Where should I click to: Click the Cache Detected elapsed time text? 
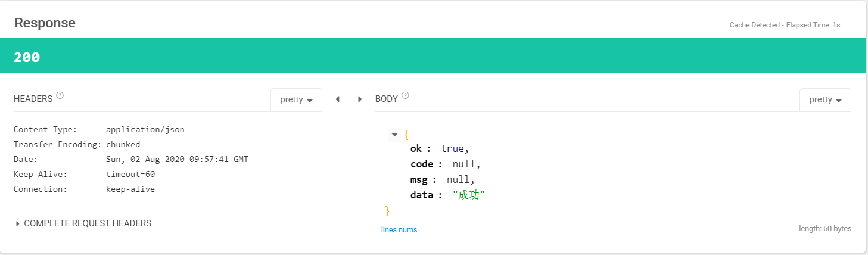785,25
